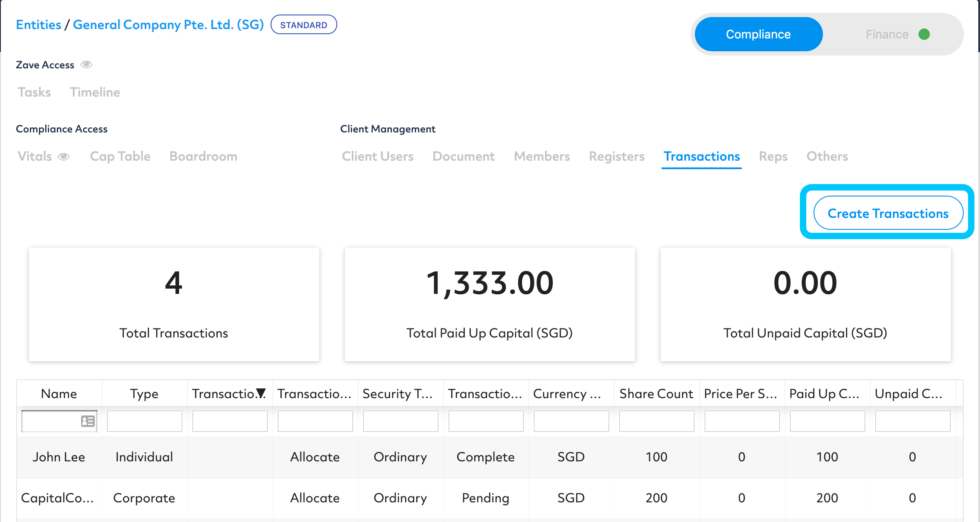
Task: Go to the Entities breadcrumb link
Action: 38,25
